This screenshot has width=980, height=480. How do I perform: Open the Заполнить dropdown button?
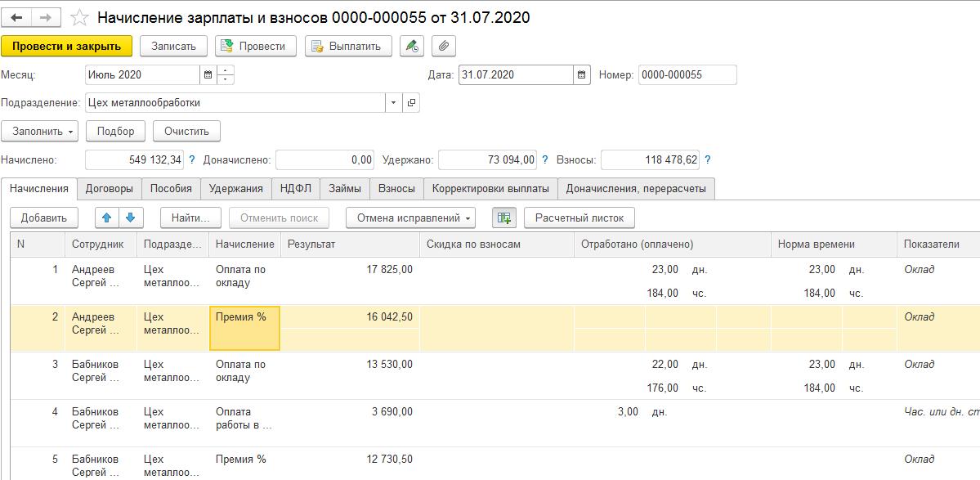click(43, 131)
